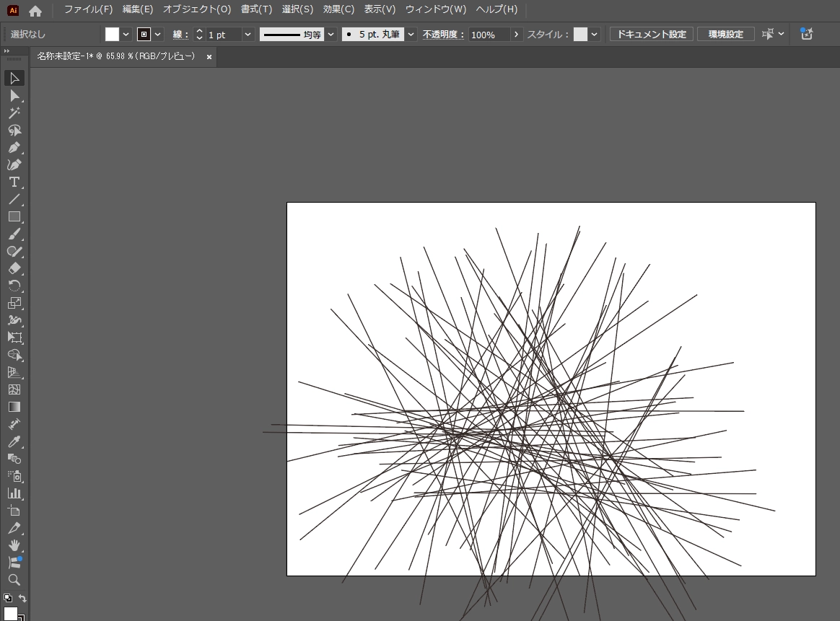
Task: Click the 環境設定 button
Action: pyautogui.click(x=725, y=35)
